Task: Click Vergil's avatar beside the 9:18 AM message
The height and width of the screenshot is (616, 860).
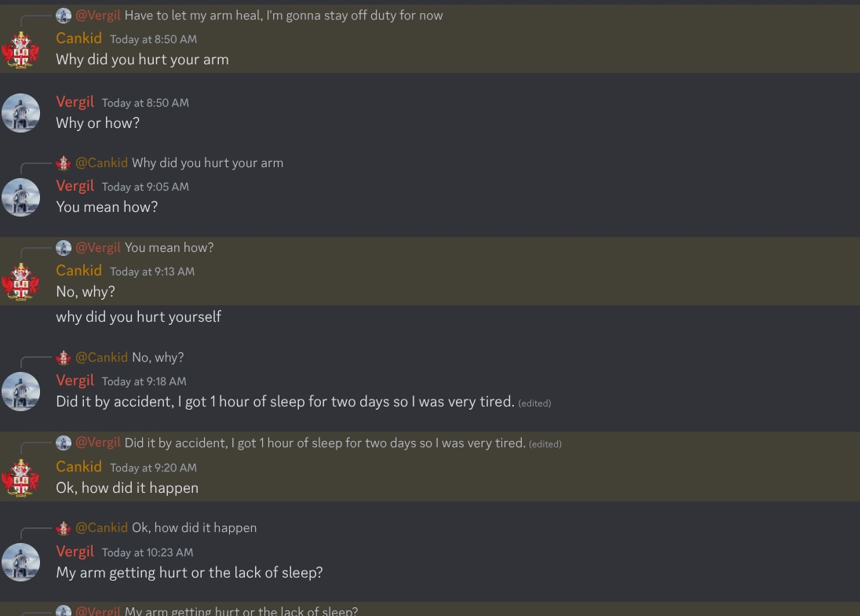Action: pos(21,392)
